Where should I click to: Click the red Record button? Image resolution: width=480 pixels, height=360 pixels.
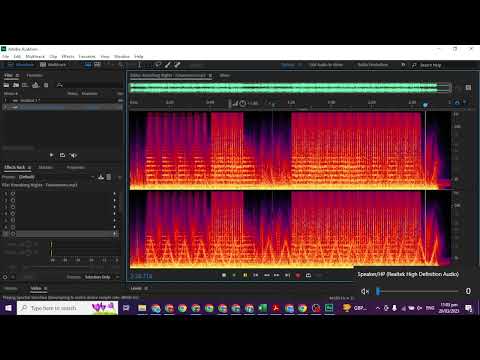click(x=298, y=275)
